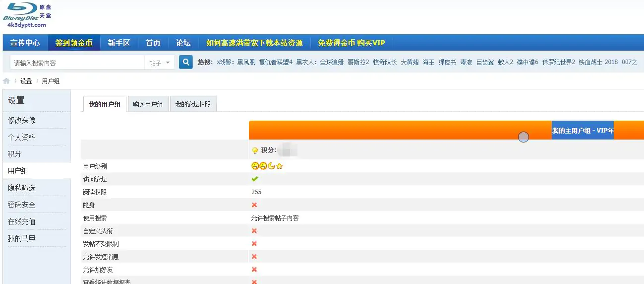Click the red cross in 允许发短消息 row
The height and width of the screenshot is (284, 644).
[x=254, y=256]
